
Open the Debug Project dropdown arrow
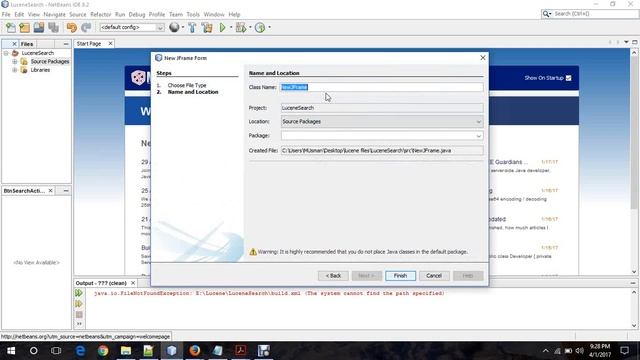250,27
